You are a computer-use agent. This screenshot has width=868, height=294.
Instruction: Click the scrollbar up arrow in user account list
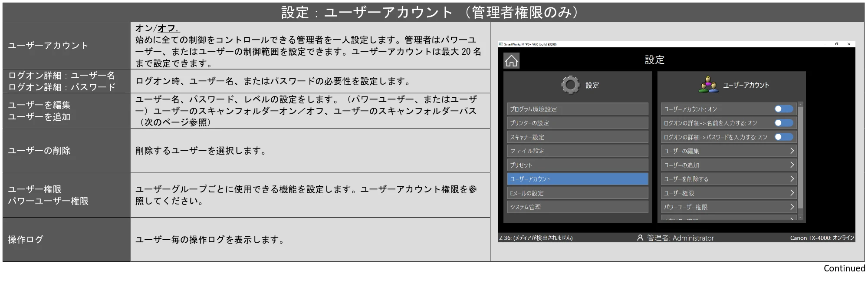[x=801, y=104]
